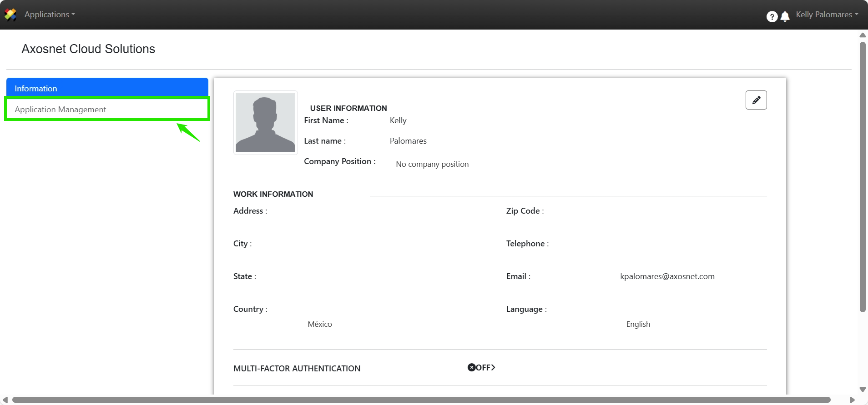Click the USER INFORMATION heading
The width and height of the screenshot is (868, 405).
point(348,108)
